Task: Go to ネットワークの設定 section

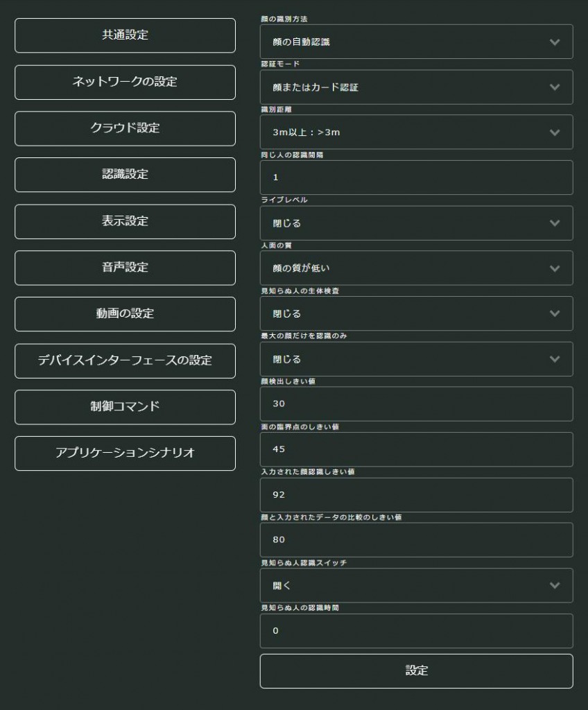Action: click(x=125, y=82)
